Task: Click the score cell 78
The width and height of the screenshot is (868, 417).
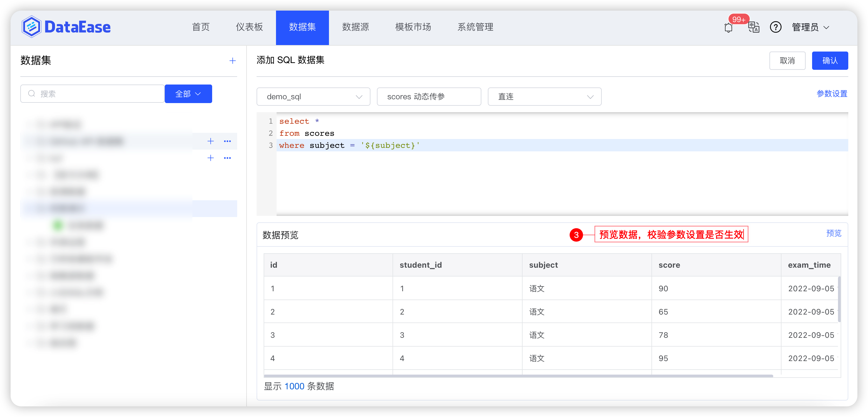Action: 716,335
